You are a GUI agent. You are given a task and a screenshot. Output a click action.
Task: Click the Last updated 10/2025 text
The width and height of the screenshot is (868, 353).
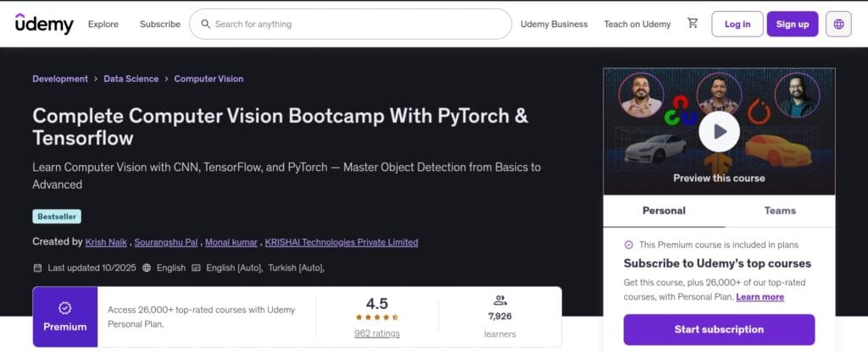[92, 268]
